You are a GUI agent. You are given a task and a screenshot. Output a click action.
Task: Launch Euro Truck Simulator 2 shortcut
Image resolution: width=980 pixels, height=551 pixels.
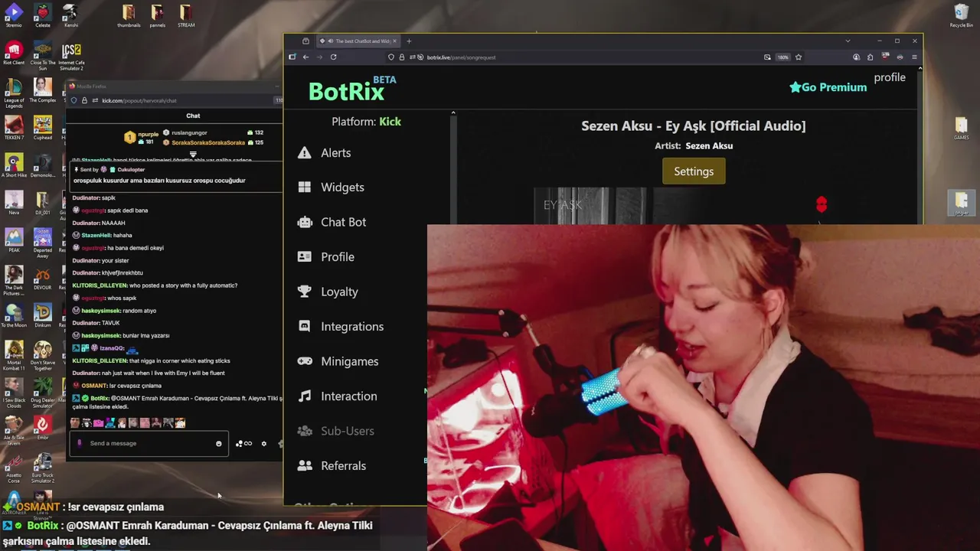click(x=43, y=468)
